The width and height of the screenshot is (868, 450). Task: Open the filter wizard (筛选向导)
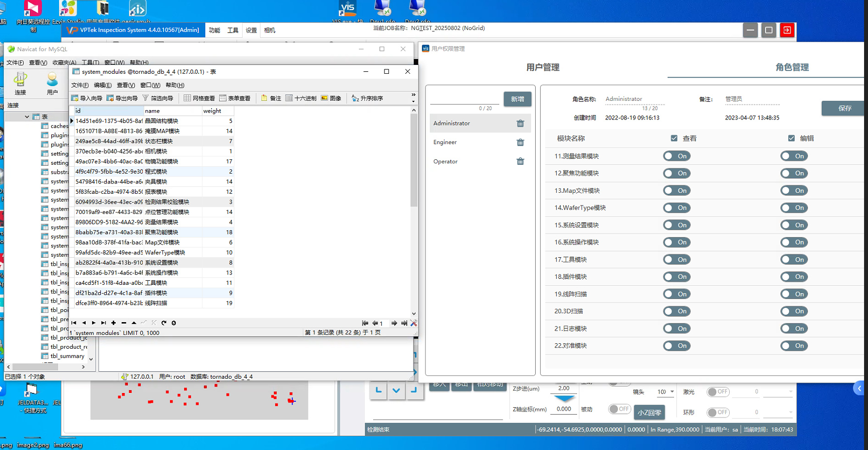click(158, 98)
